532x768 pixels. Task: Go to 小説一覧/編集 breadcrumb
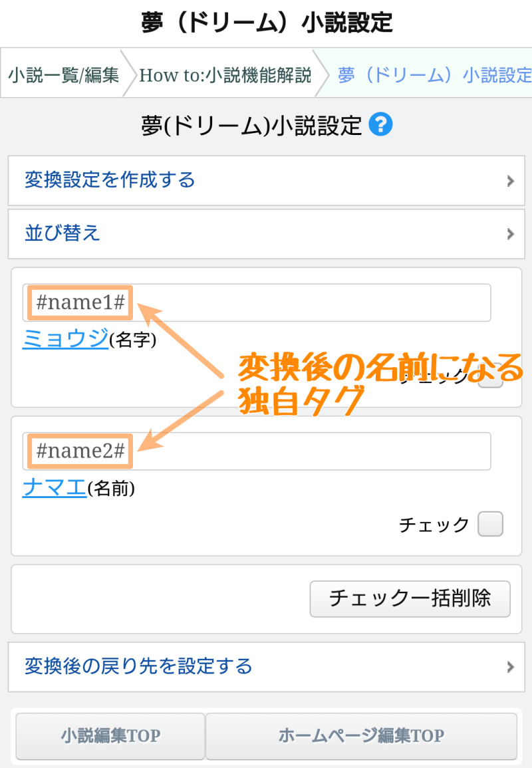[64, 75]
